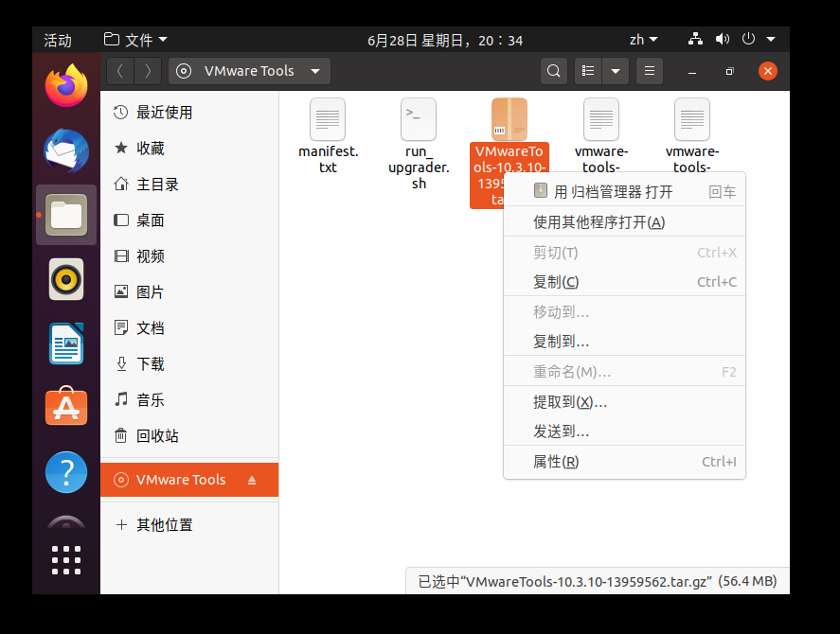Image resolution: width=840 pixels, height=634 pixels.
Task: Choose 用 归档管理器 打开 from context menu
Action: coord(625,191)
